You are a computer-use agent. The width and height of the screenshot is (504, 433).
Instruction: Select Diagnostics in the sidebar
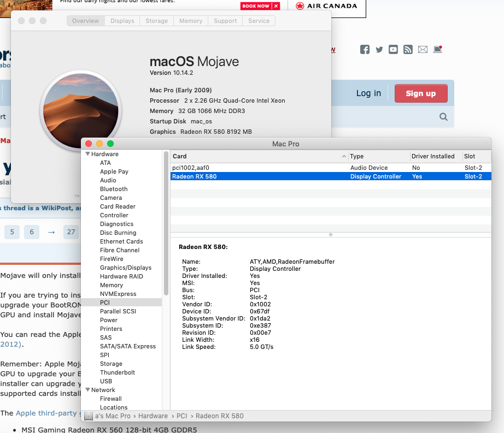(x=116, y=224)
